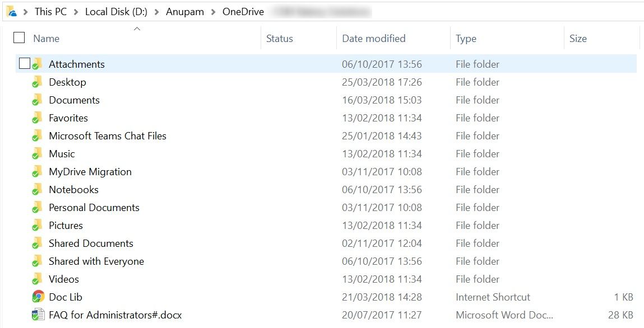Click the Notebooks folder icon
Image resolution: width=644 pixels, height=328 pixels.
click(x=38, y=189)
